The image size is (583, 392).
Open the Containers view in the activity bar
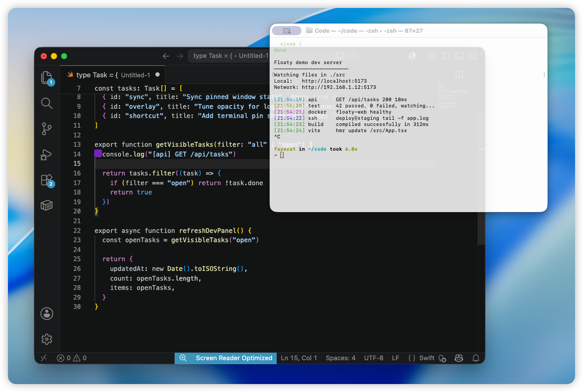(x=47, y=206)
